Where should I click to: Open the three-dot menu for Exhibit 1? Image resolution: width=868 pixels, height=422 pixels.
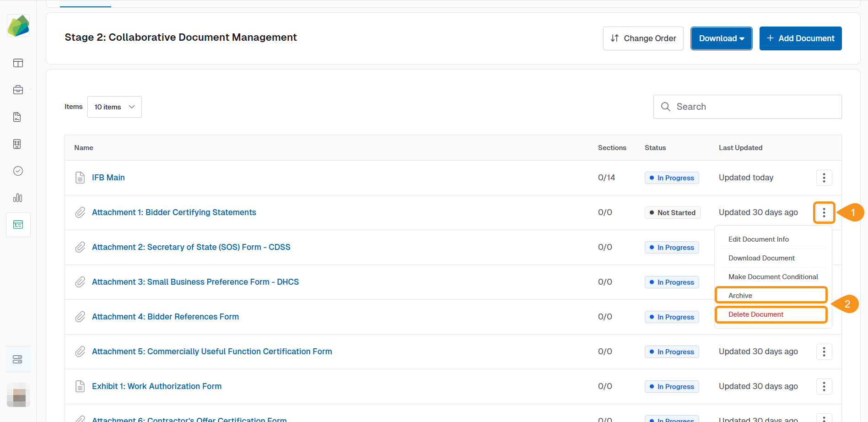pos(824,386)
